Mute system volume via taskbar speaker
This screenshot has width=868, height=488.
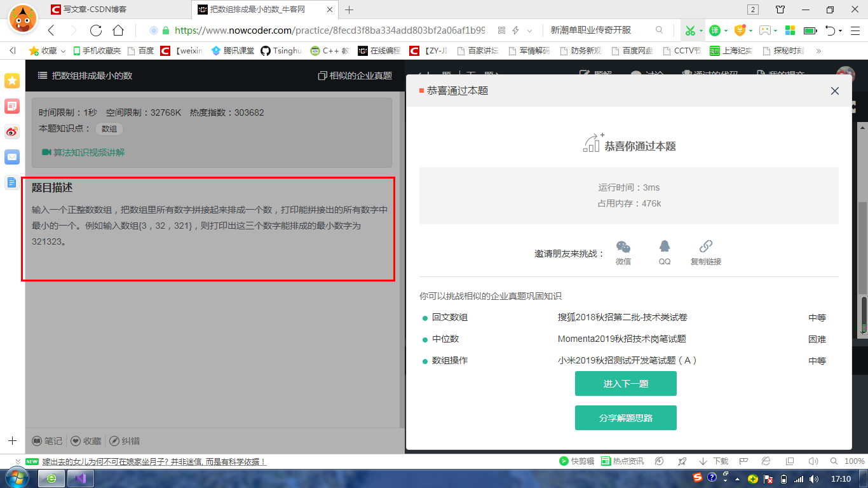click(813, 478)
